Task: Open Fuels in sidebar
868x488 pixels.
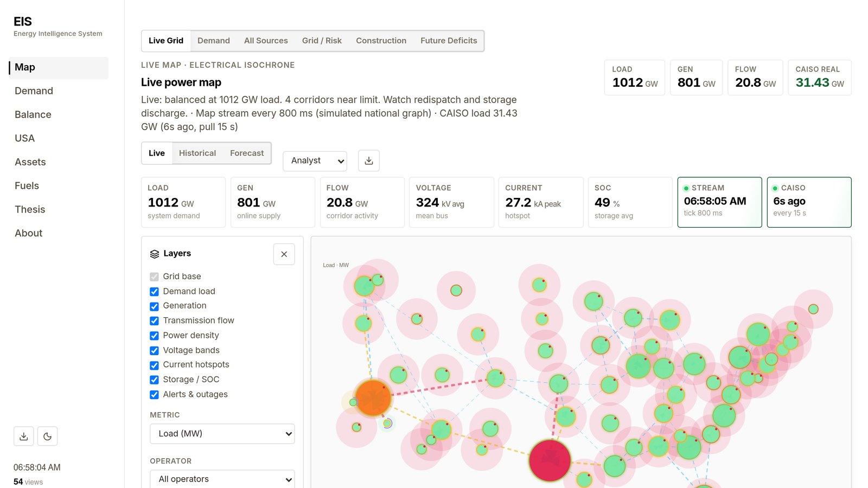Action: pos(59,186)
